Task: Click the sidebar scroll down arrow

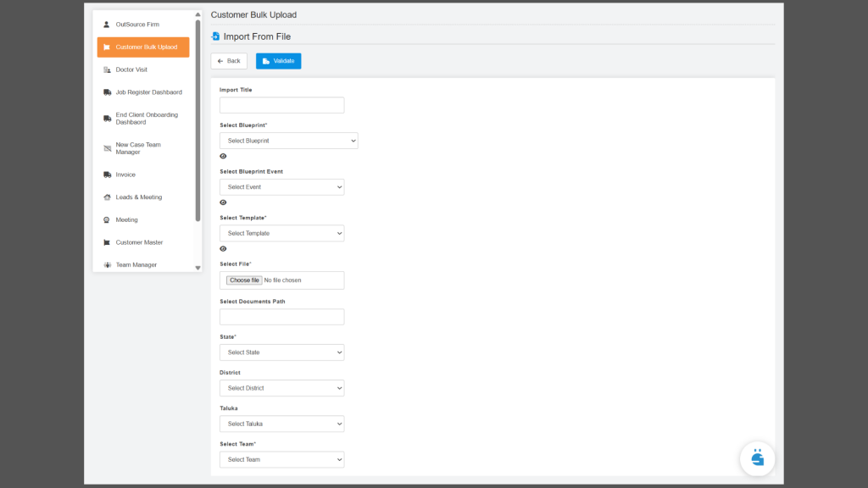Action: [198, 268]
